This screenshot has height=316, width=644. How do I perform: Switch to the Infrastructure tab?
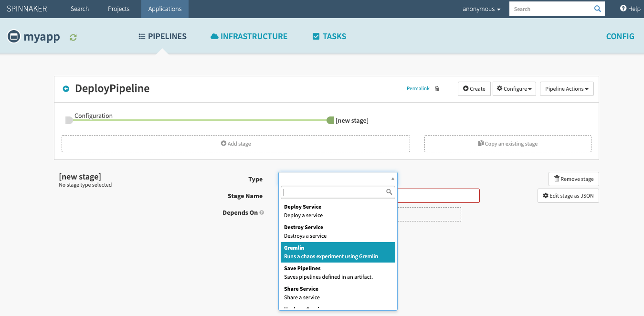tap(249, 36)
